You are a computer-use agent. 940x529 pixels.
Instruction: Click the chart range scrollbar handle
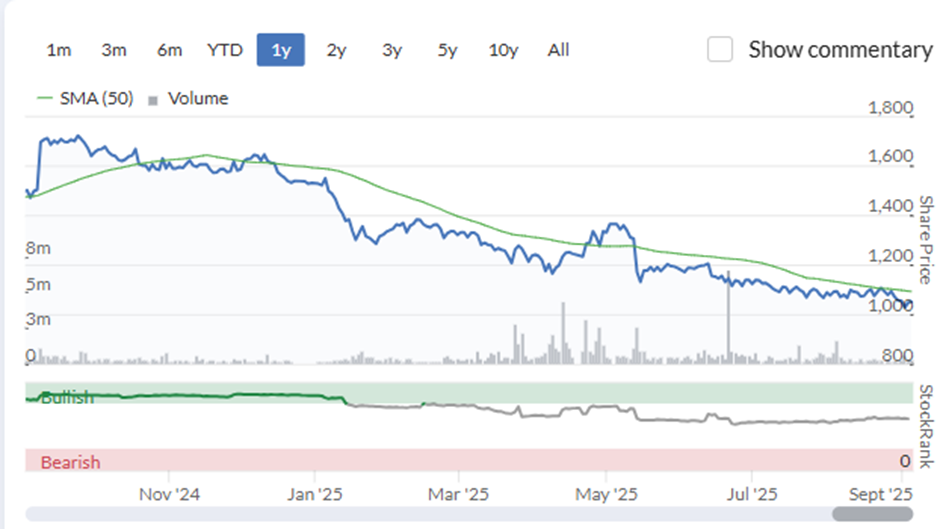pyautogui.click(x=872, y=514)
